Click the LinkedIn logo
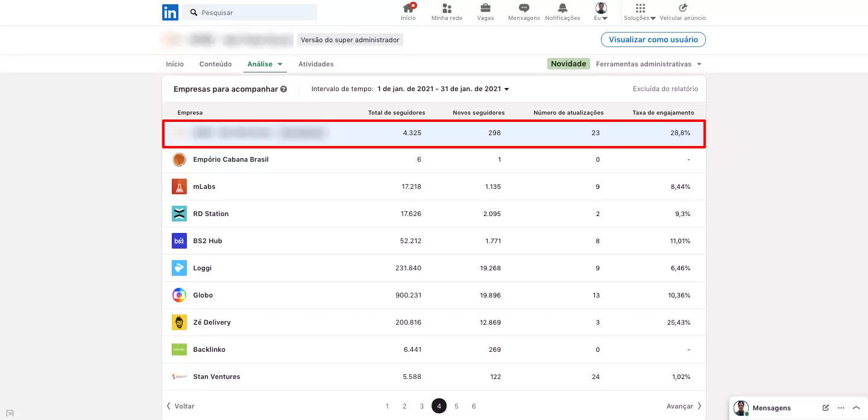Image resolution: width=868 pixels, height=420 pixels. click(x=170, y=12)
